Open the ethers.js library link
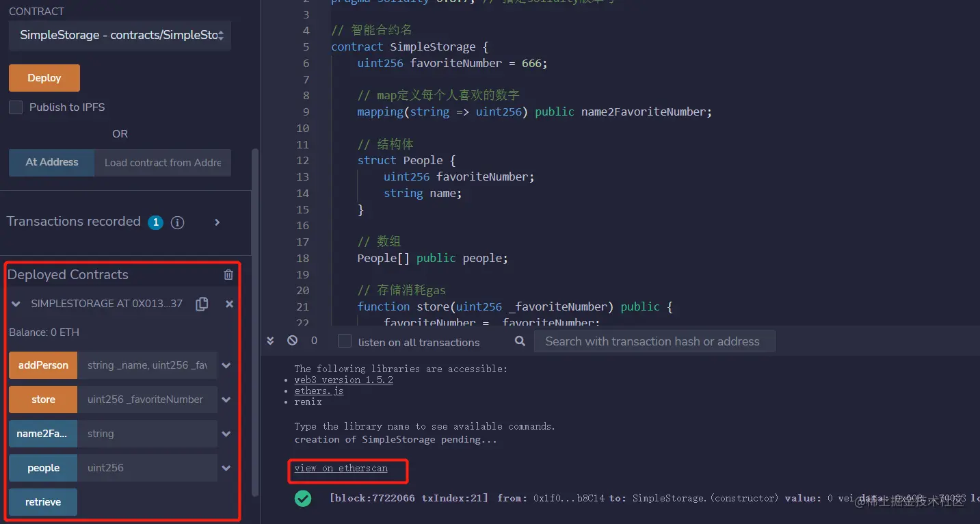Screen dimensions: 980x524 pos(319,391)
